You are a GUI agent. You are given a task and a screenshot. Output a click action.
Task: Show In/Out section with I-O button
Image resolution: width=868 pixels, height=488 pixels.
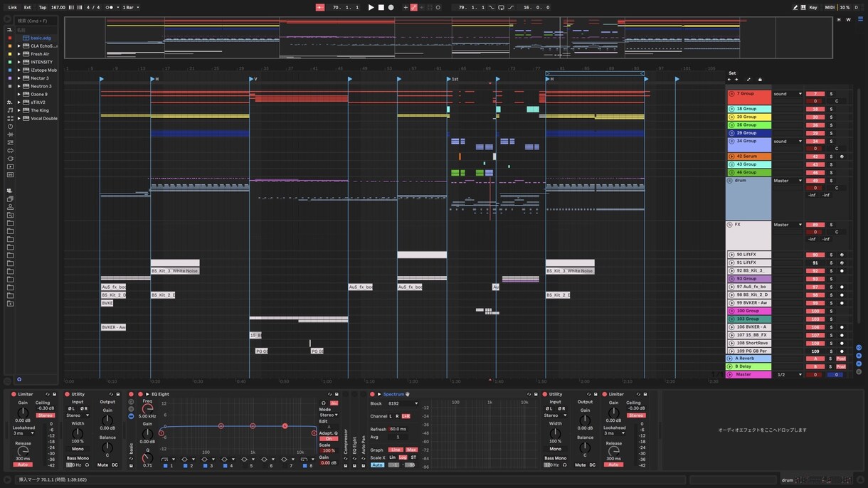pyautogui.click(x=859, y=346)
